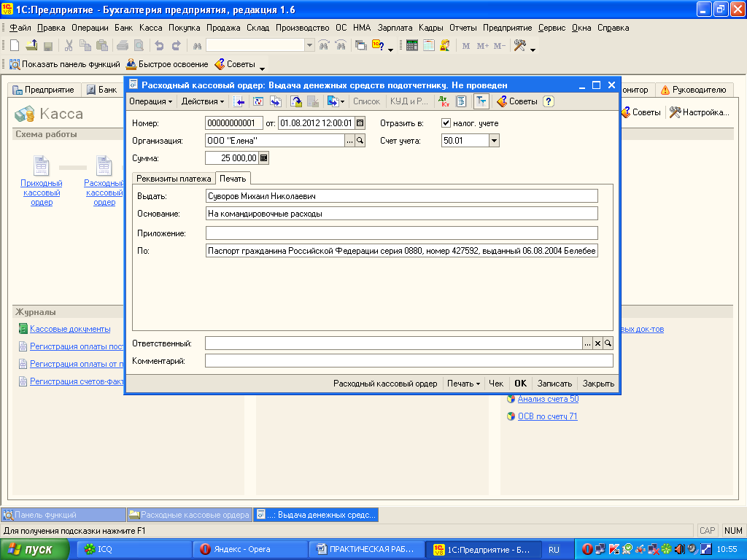Toggle the Тт text settings icon
Image resolution: width=747 pixels, height=560 pixels.
(x=481, y=101)
